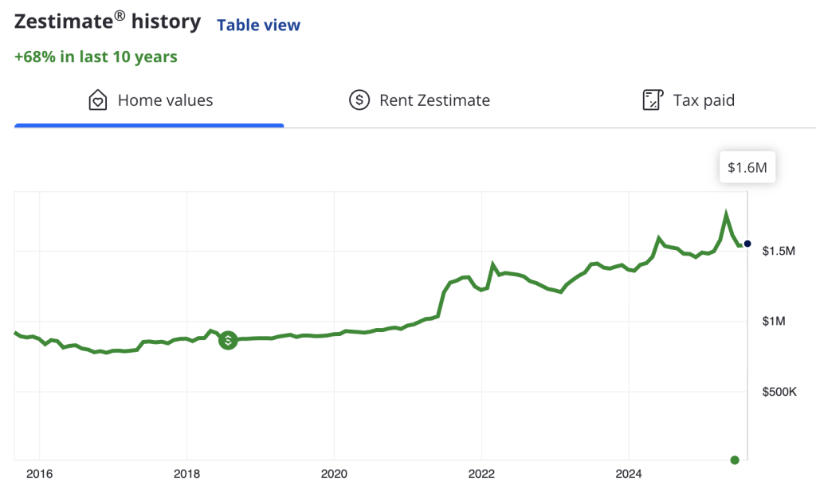Viewport: 816px width, 504px height.
Task: Click the 2020 x-axis label
Action: tap(334, 475)
